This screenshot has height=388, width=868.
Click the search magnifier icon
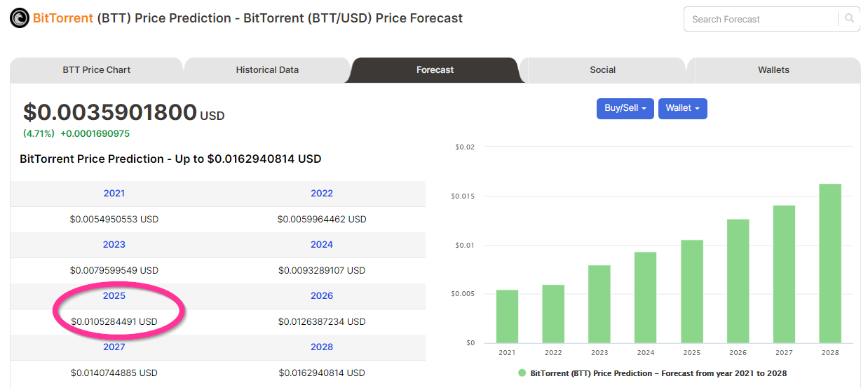tap(849, 19)
